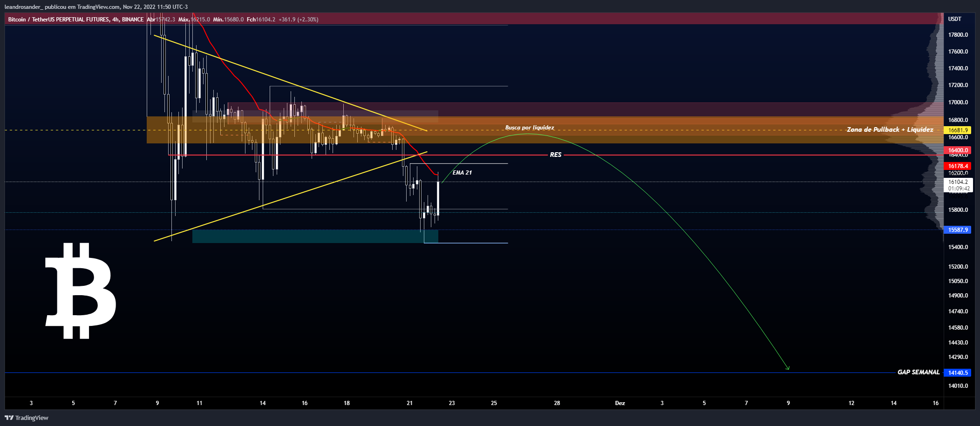Click the green arrowhead at projection end
Screen dimensions: 980x426
point(787,368)
